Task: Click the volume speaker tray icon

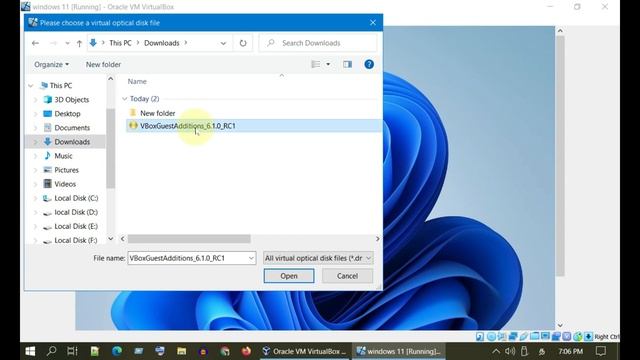Action: 510,351
